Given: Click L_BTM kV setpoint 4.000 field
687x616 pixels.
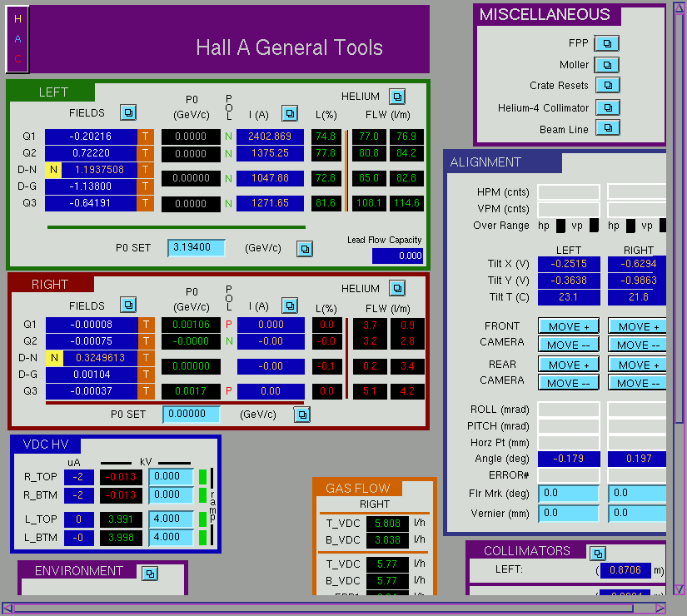Looking at the screenshot, I should click(171, 538).
